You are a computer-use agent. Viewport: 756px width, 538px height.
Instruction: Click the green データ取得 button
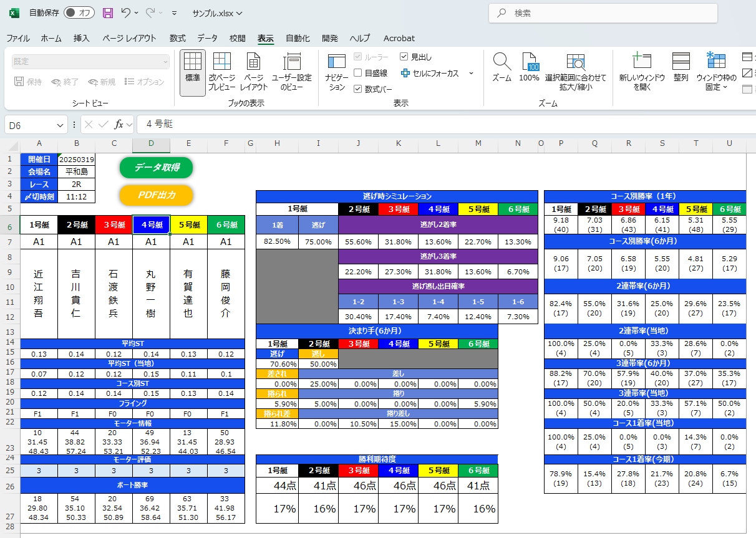(x=156, y=167)
